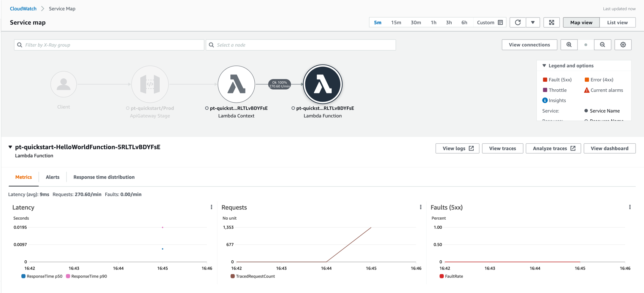Open refresh interval dropdown arrow
Screen dimensions: 644x293
(533, 22)
